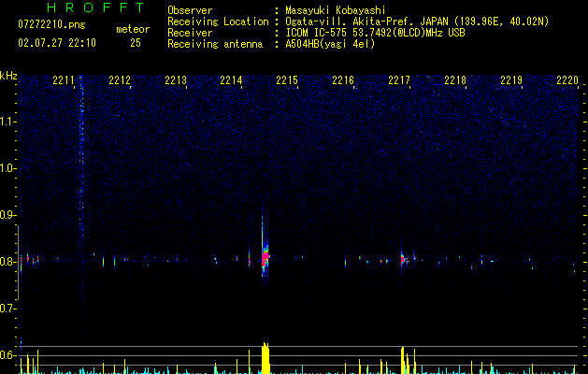Click the HROFFT title text
The height and width of the screenshot is (374, 588).
(96, 7)
